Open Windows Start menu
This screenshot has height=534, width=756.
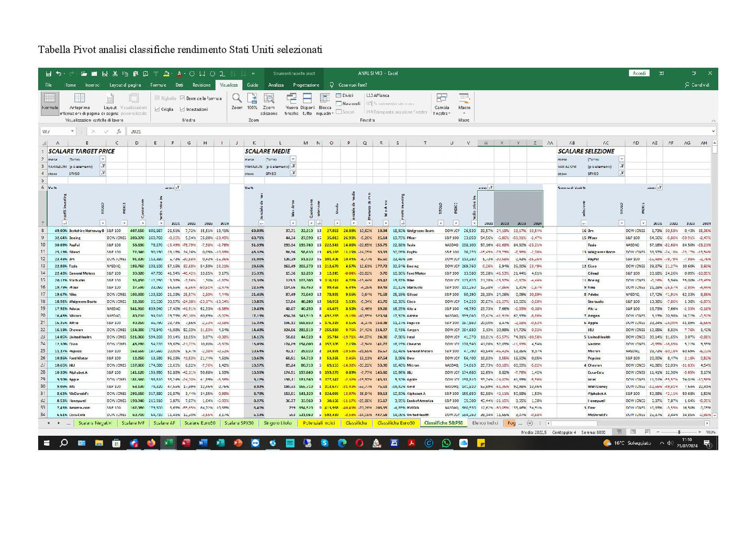click(47, 443)
